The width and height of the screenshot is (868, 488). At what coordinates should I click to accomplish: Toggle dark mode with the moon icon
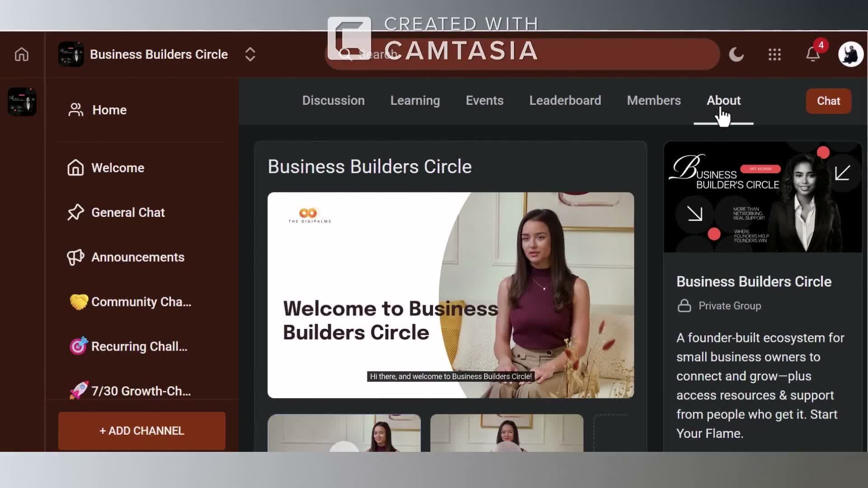pos(736,55)
